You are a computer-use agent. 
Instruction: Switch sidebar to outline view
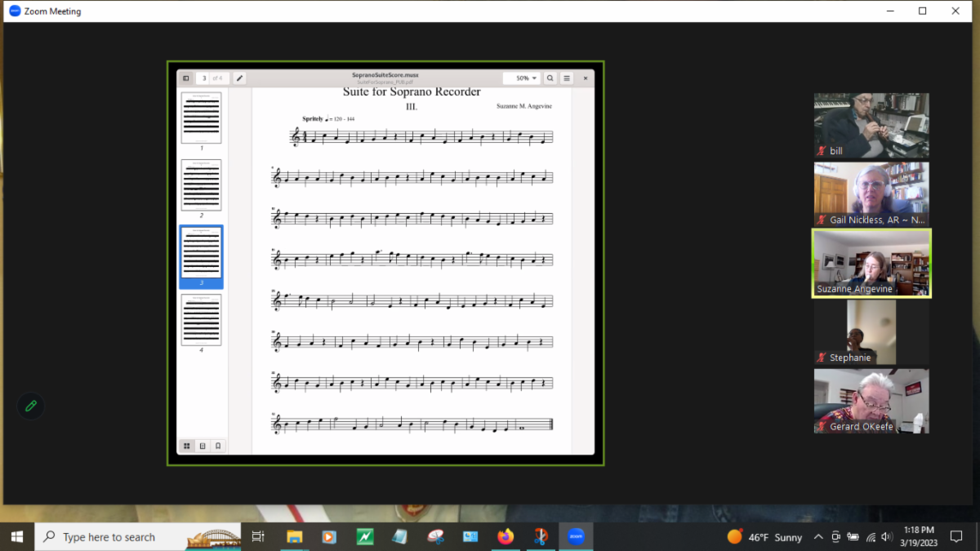[x=203, y=446]
